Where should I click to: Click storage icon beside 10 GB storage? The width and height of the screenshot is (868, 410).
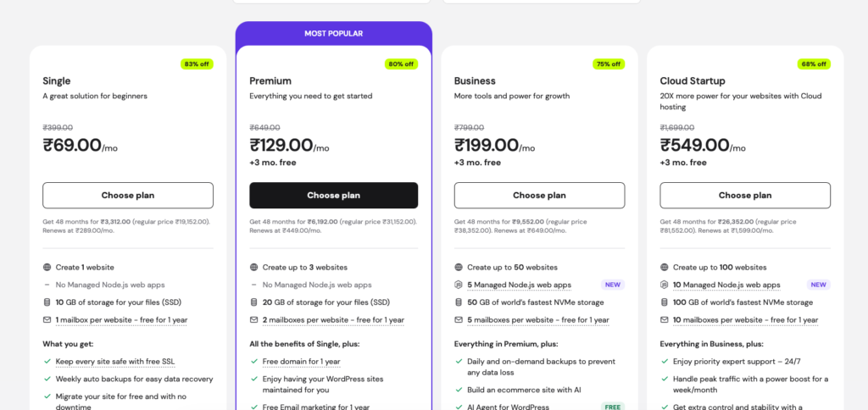[x=47, y=302]
